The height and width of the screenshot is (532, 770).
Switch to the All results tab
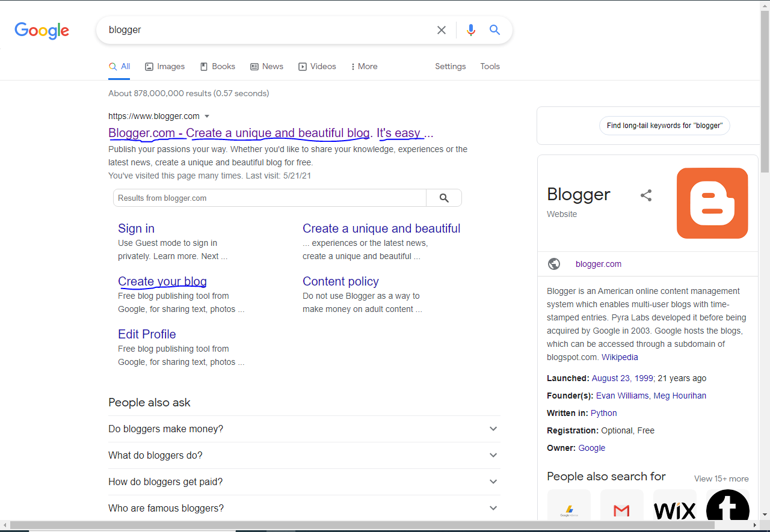(119, 67)
